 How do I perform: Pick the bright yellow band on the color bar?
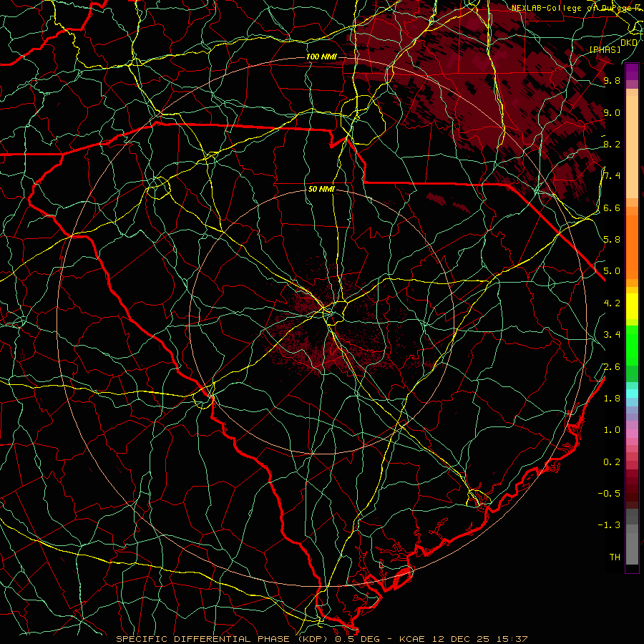[632, 306]
